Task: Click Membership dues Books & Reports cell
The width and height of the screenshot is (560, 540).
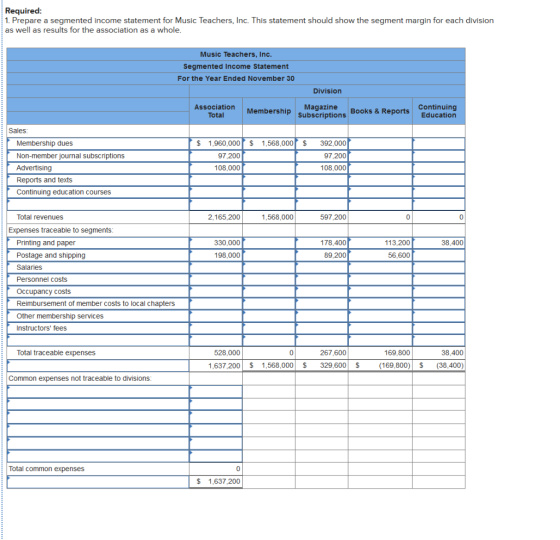Action: pyautogui.click(x=380, y=144)
